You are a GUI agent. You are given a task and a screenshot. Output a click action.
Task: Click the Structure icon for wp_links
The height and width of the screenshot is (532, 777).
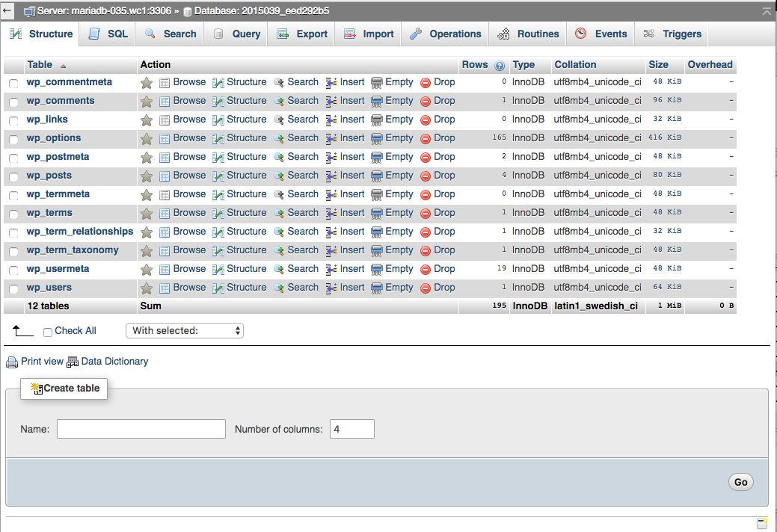click(218, 120)
